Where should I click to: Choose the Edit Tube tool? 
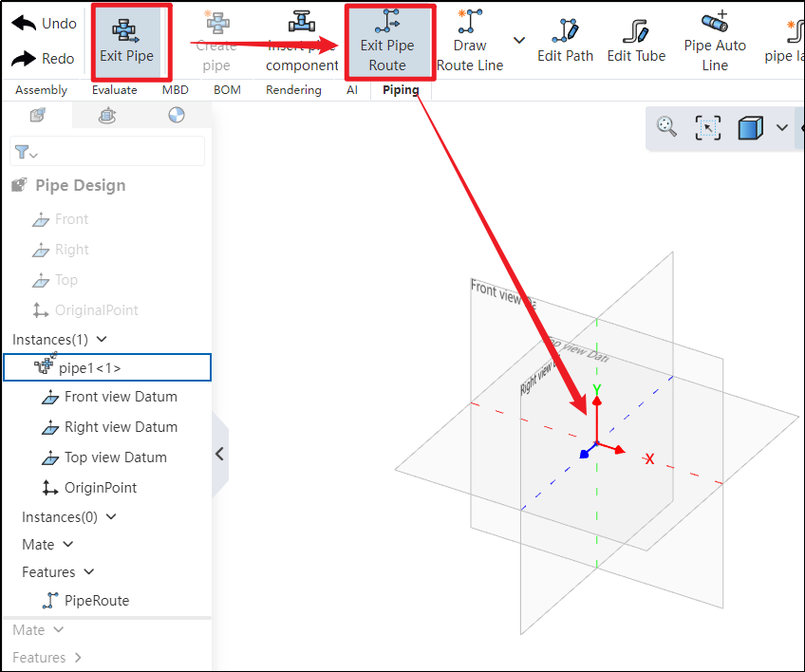[x=635, y=43]
